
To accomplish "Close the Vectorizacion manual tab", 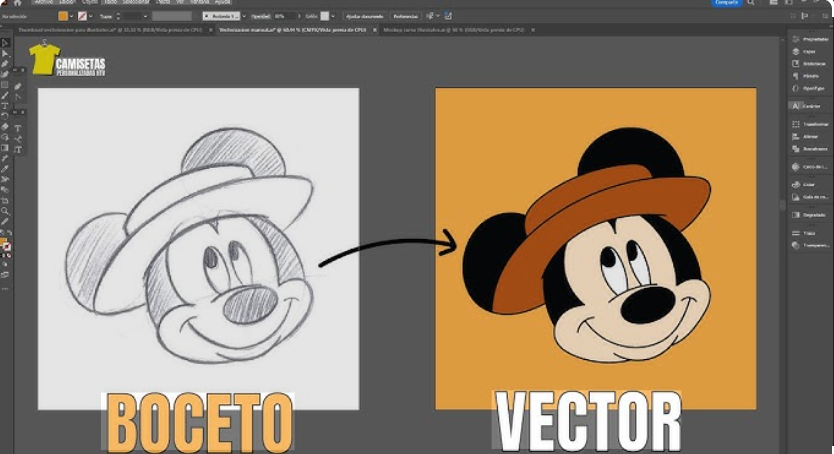I will pyautogui.click(x=374, y=30).
